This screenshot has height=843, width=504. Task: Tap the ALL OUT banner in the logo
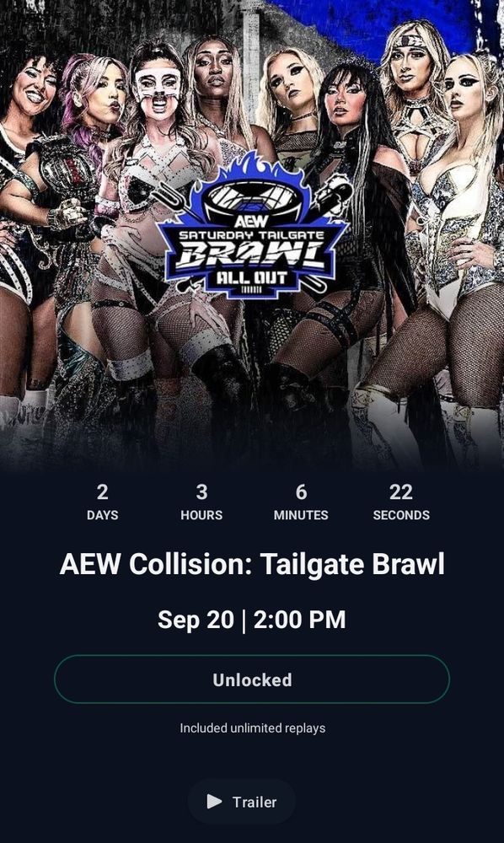coord(251,278)
